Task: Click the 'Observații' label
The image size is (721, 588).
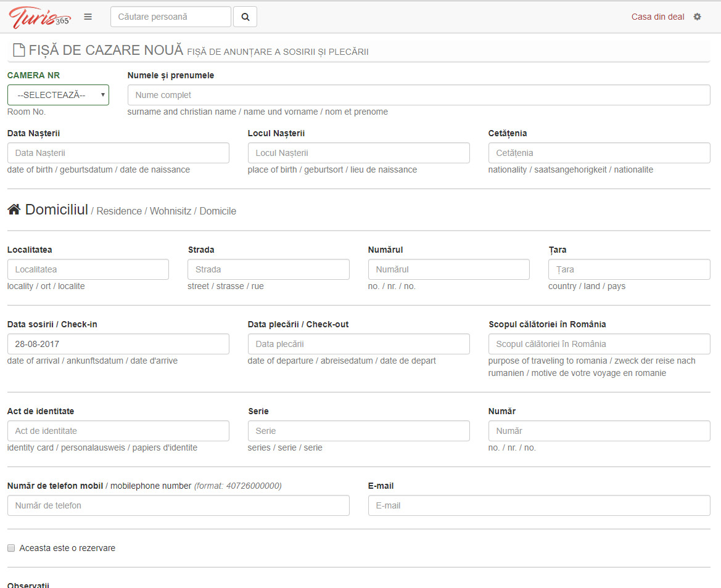Action: click(28, 585)
